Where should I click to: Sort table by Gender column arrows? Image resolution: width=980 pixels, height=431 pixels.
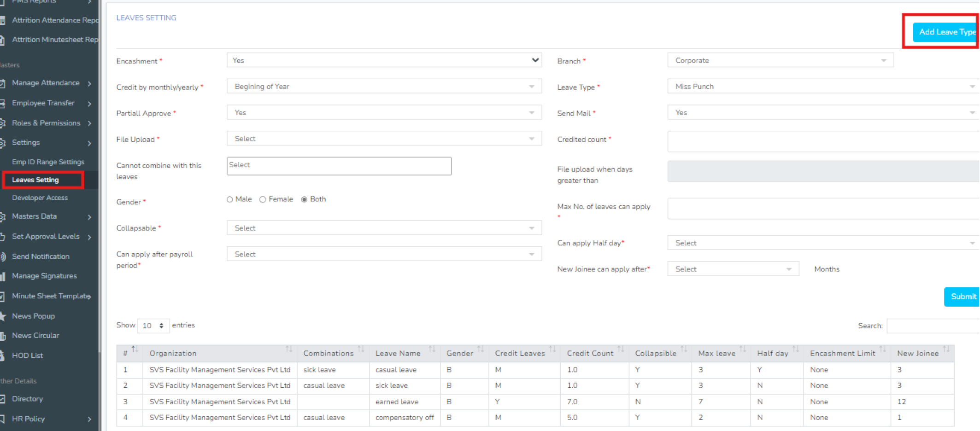coord(480,349)
